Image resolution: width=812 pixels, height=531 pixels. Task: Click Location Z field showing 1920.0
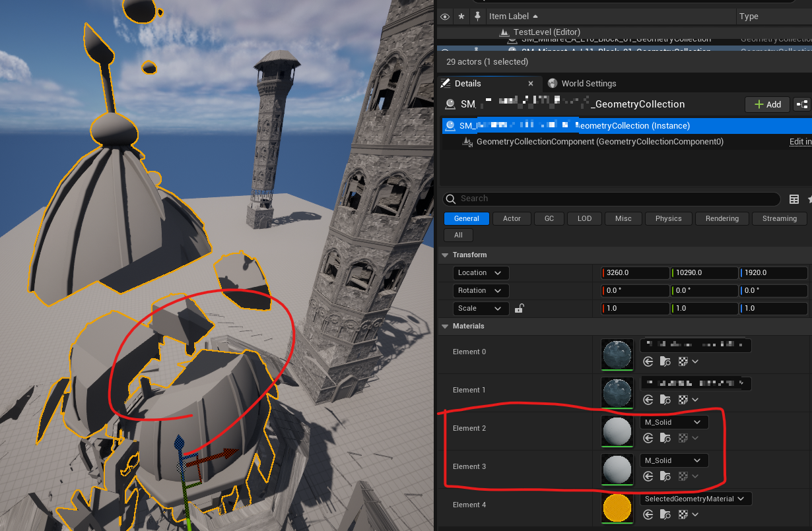click(773, 272)
